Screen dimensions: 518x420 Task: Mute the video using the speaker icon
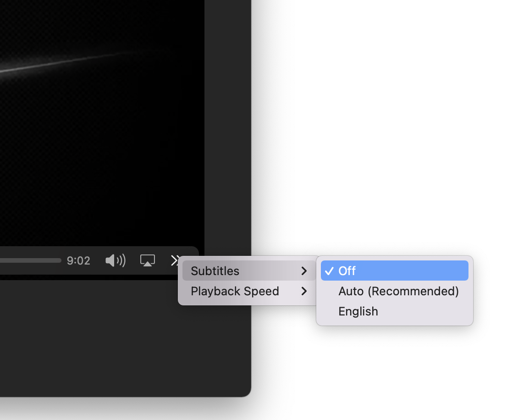coord(115,261)
